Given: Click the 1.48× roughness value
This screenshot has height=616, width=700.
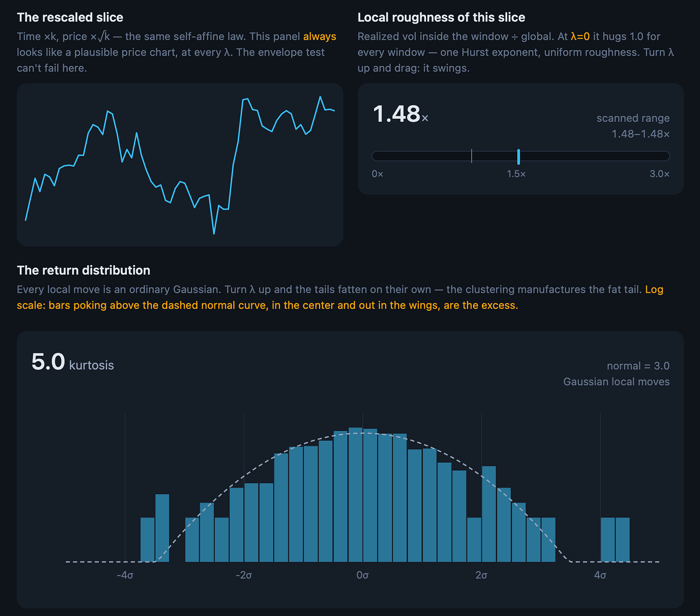Looking at the screenshot, I should pos(400,114).
